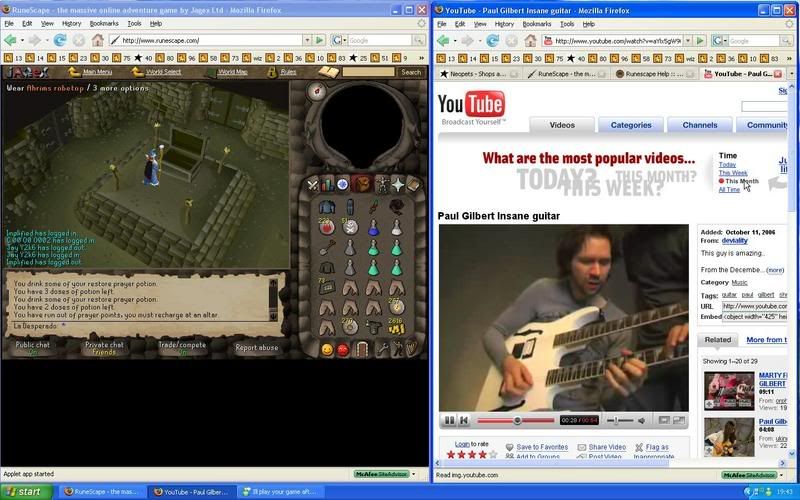Click the blood rune stack in inventory
Viewport: 800px width, 500px height.
click(327, 227)
